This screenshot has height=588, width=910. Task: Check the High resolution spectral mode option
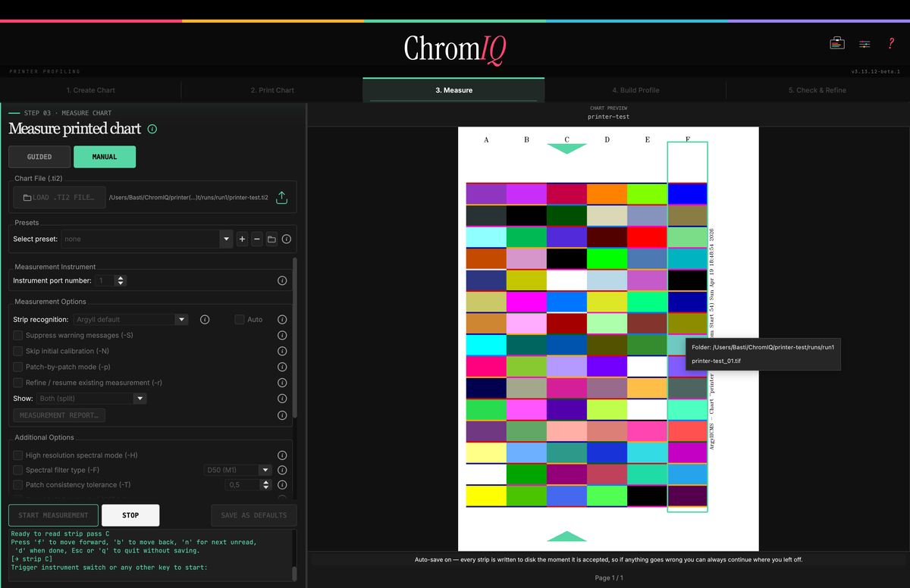click(x=18, y=455)
